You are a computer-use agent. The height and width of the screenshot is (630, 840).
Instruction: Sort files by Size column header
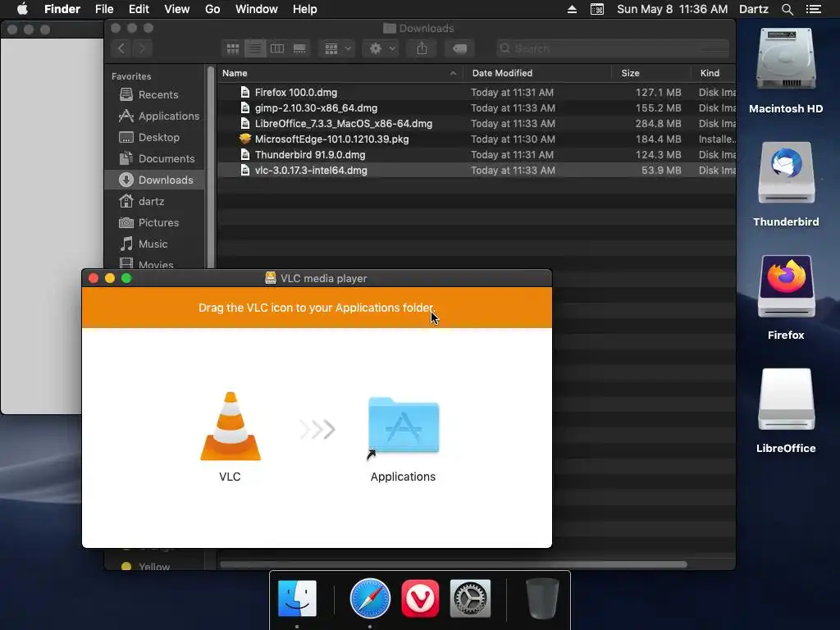click(651, 73)
